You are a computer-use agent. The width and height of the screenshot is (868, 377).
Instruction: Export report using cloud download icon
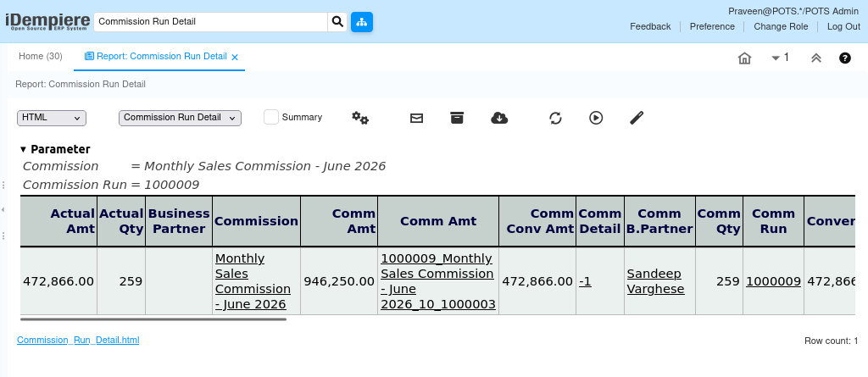pyautogui.click(x=499, y=118)
